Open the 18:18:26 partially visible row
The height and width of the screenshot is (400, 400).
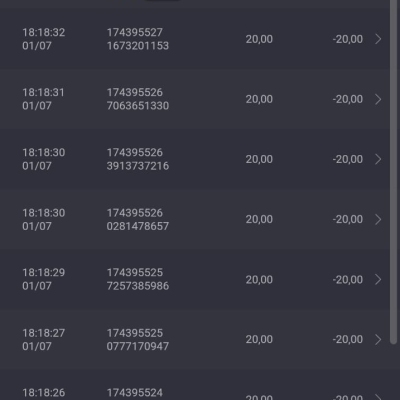coord(195,385)
